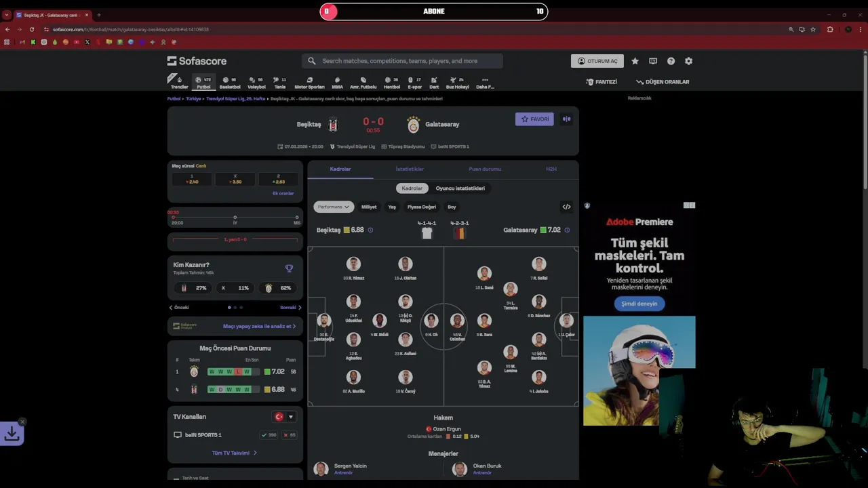Show Beşiktaş rating info icon
The width and height of the screenshot is (868, 488).
370,230
